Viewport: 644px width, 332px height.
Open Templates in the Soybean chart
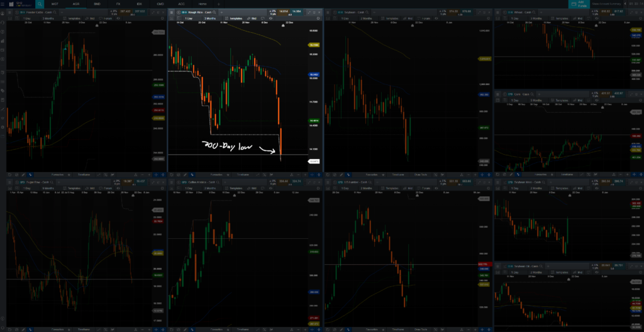[391, 18]
